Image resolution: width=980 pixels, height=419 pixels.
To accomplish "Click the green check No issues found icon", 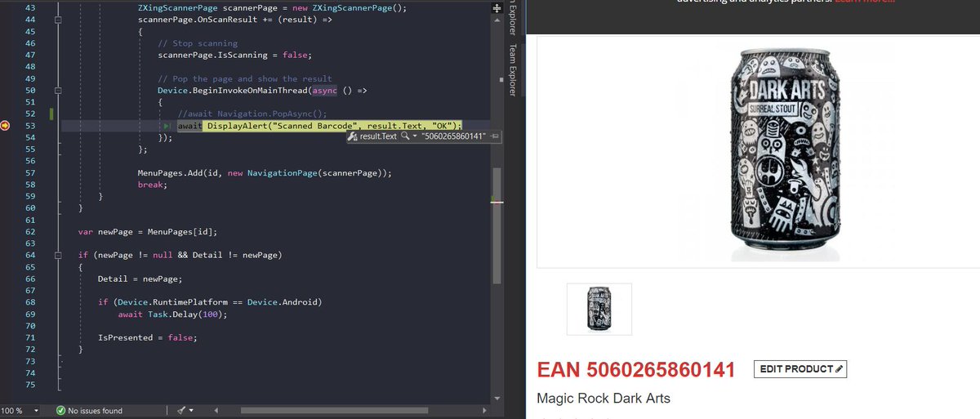I will coord(60,411).
